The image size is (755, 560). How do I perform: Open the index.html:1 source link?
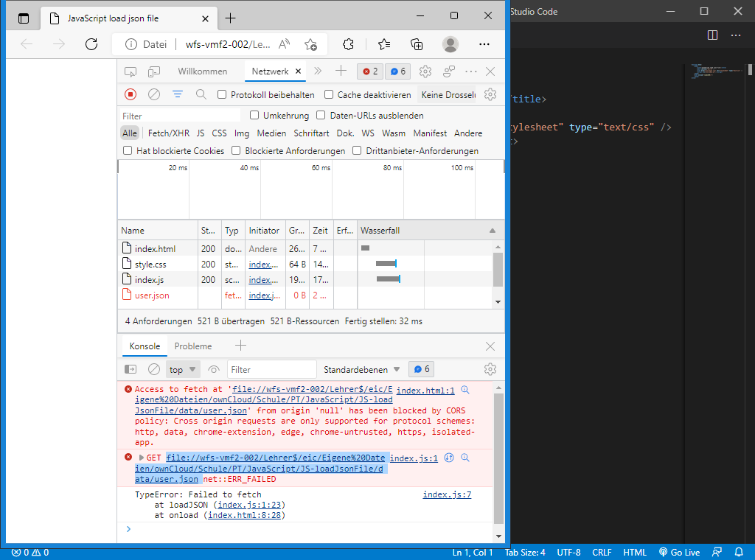point(425,391)
